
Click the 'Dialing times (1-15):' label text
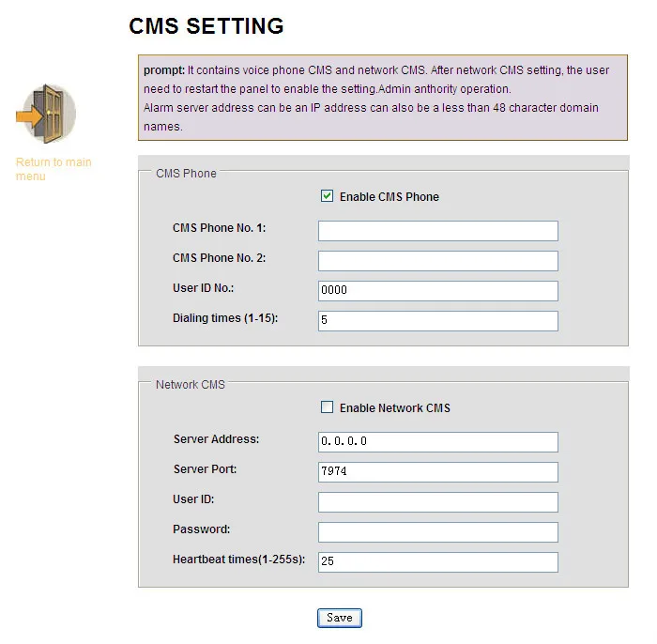point(225,318)
